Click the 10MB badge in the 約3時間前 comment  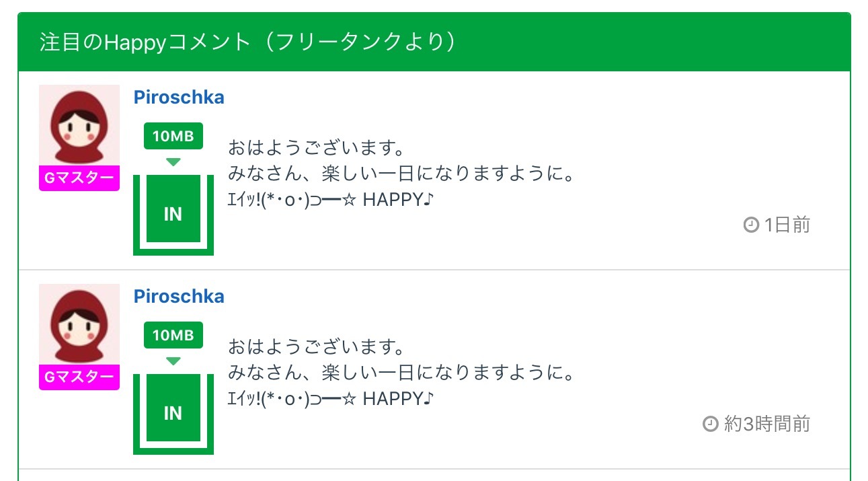coord(173,335)
